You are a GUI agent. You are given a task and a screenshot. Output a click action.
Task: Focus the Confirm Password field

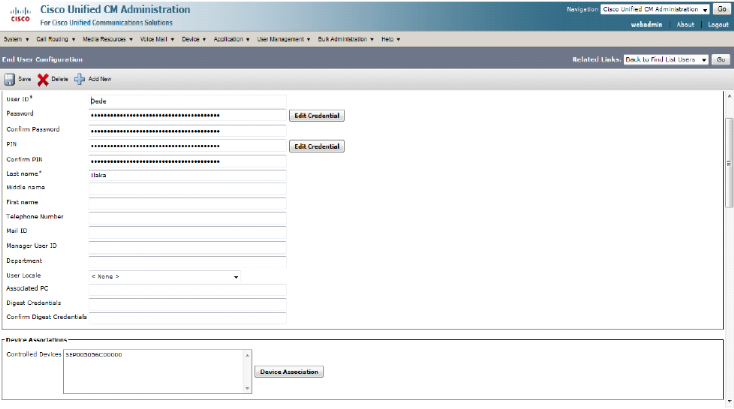coord(187,131)
